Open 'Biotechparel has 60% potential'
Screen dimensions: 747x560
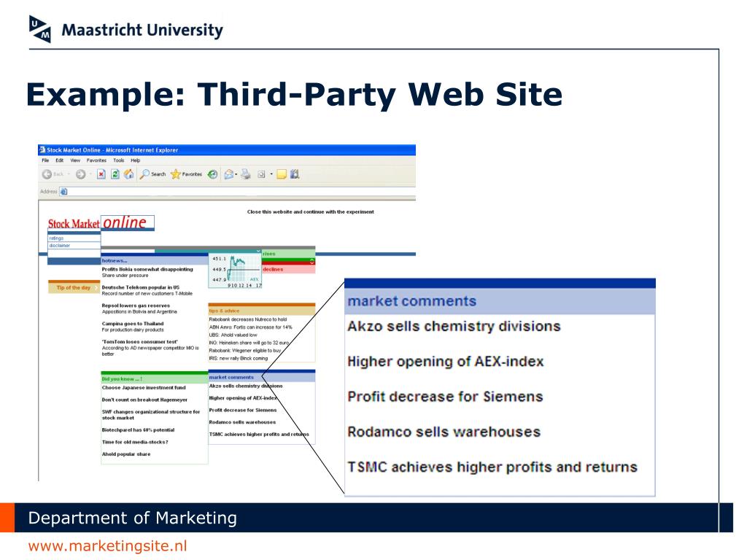pyautogui.click(x=138, y=430)
